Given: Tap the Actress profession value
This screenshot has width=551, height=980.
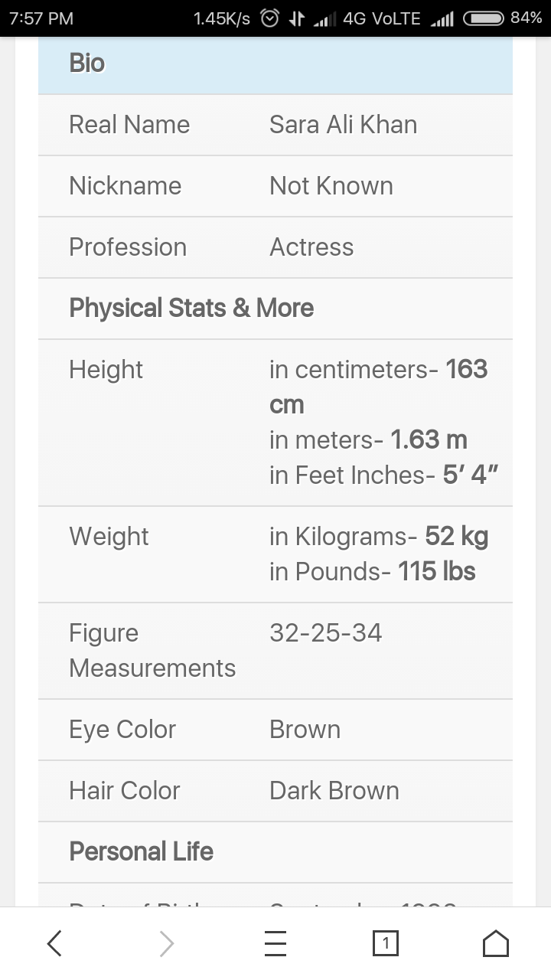Looking at the screenshot, I should click(311, 247).
